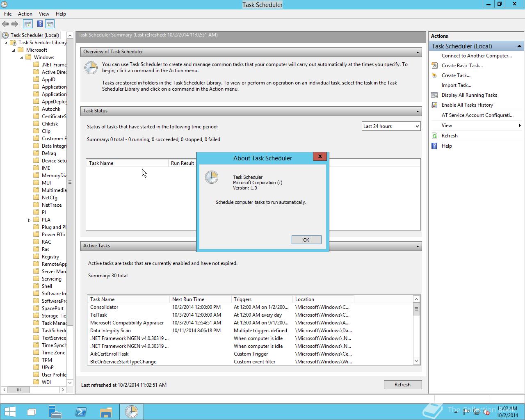Click AT Service Account Configuration action
The image size is (525, 420).
pos(477,115)
